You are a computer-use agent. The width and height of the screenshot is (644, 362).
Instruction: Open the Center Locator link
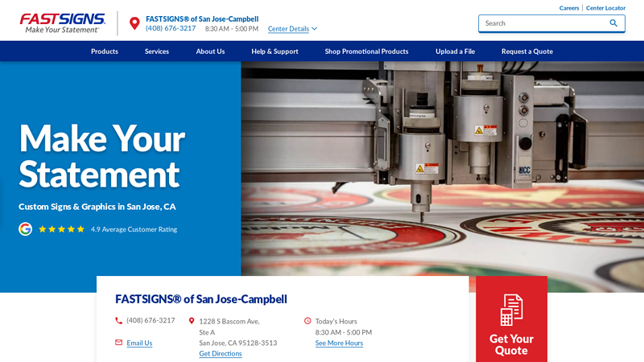coord(605,8)
